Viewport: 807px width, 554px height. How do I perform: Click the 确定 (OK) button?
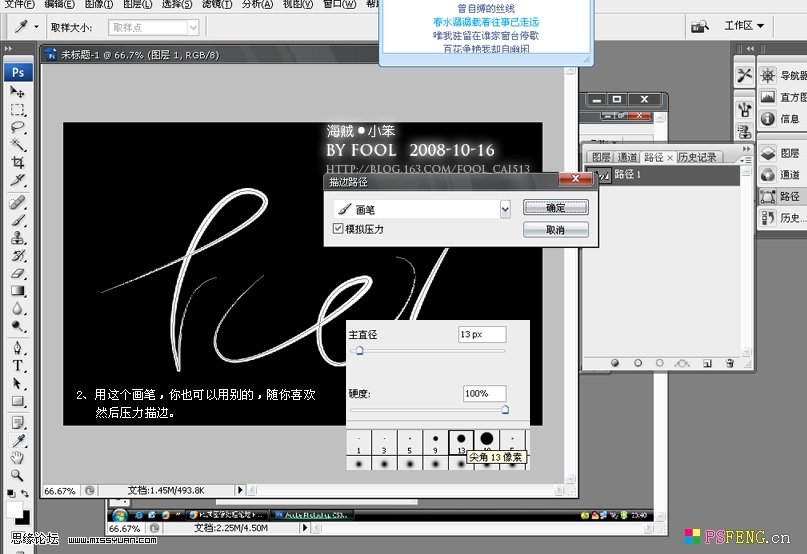555,207
